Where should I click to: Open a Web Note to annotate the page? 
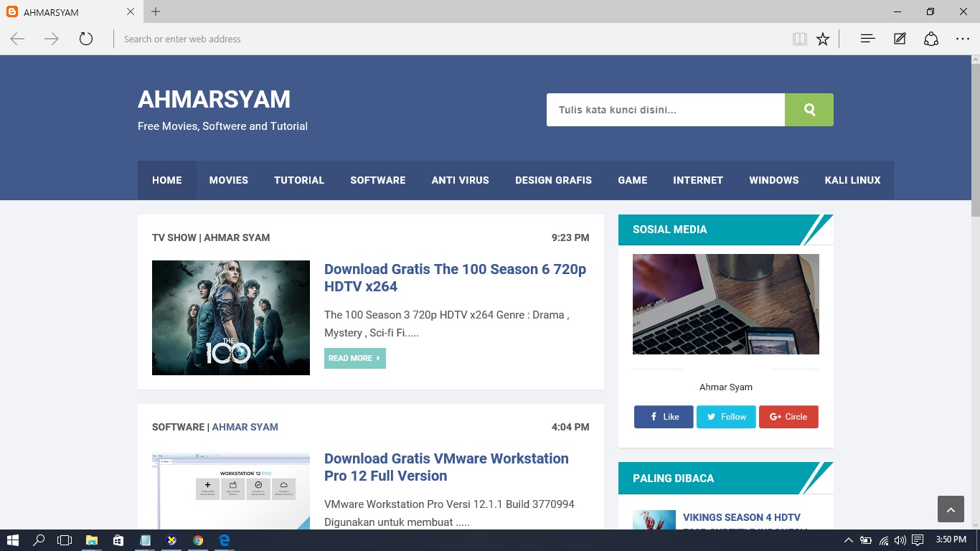899,39
